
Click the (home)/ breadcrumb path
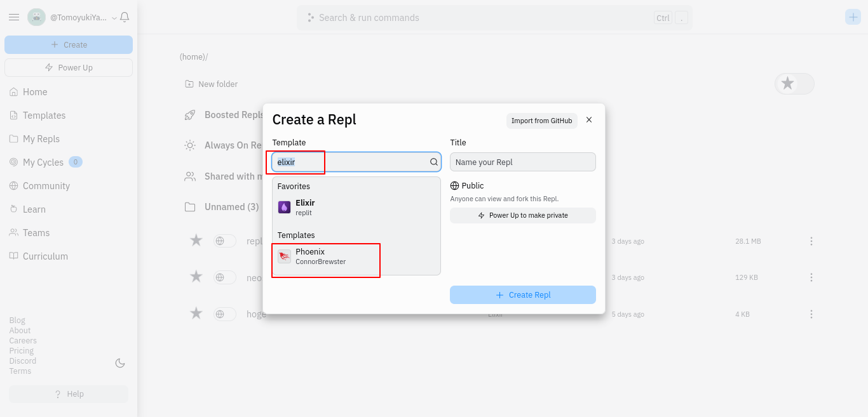point(194,56)
